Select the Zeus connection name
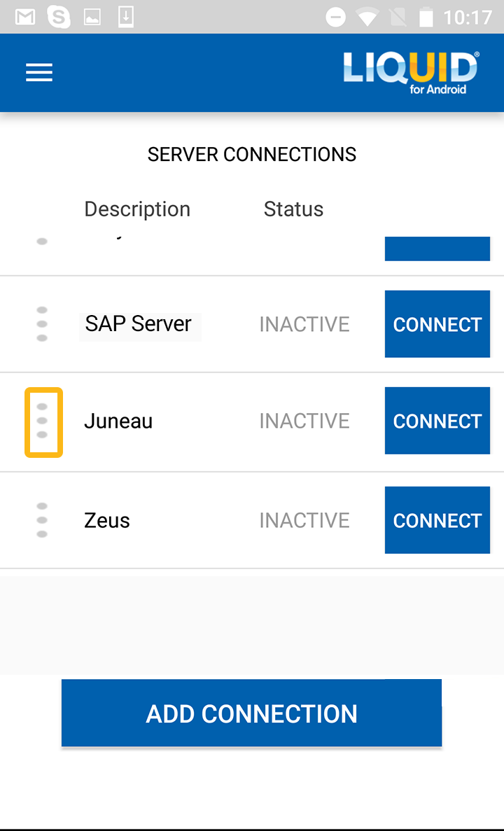 click(107, 520)
